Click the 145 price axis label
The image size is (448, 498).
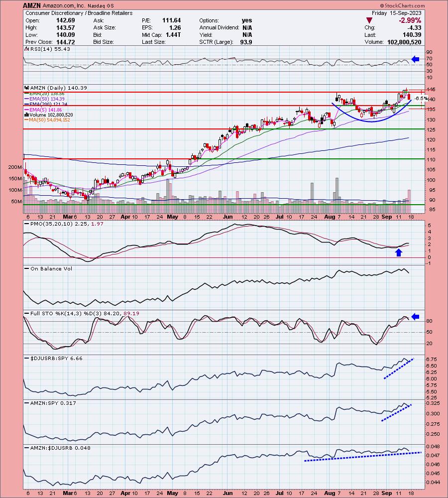(431, 89)
